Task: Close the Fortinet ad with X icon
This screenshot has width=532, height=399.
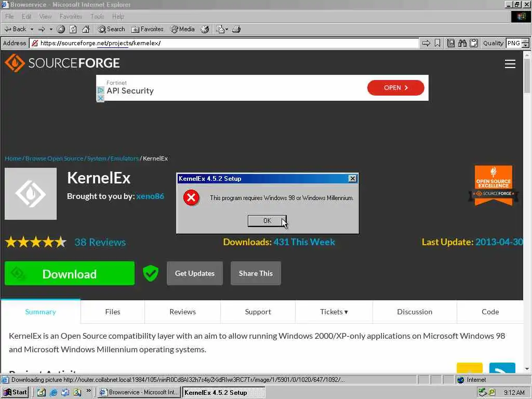Action: (100, 98)
